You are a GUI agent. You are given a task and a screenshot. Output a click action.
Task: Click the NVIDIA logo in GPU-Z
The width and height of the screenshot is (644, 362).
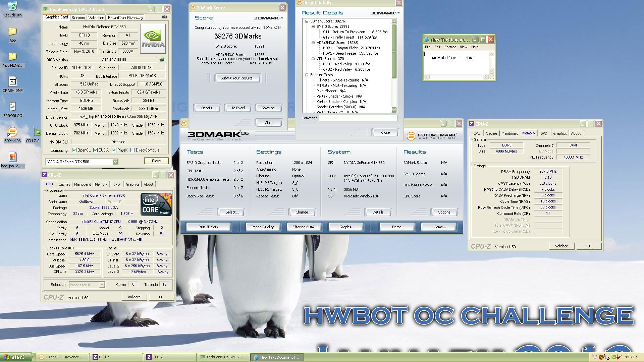coord(153,39)
